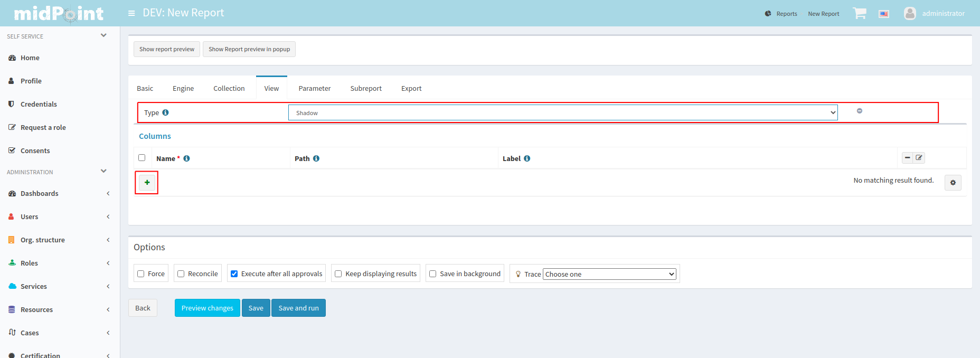Viewport: 980px width, 358px height.
Task: Click the green plus add column button
Action: click(147, 183)
